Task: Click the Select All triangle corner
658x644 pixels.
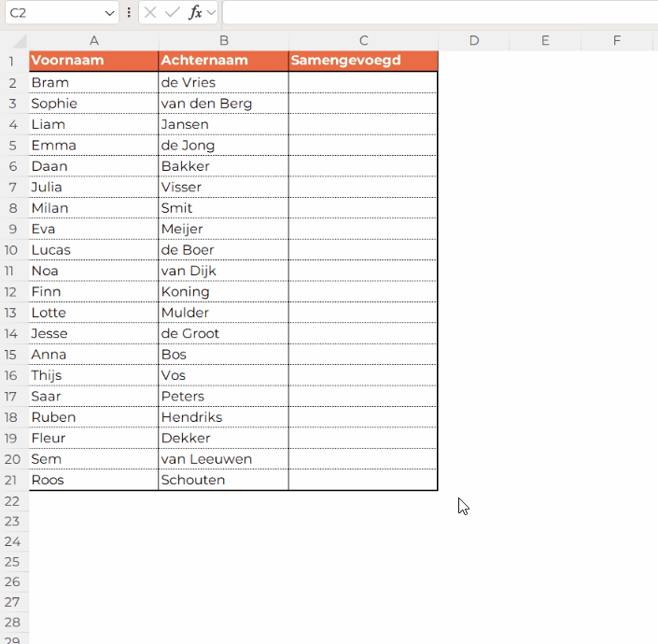Action: pyautogui.click(x=19, y=41)
